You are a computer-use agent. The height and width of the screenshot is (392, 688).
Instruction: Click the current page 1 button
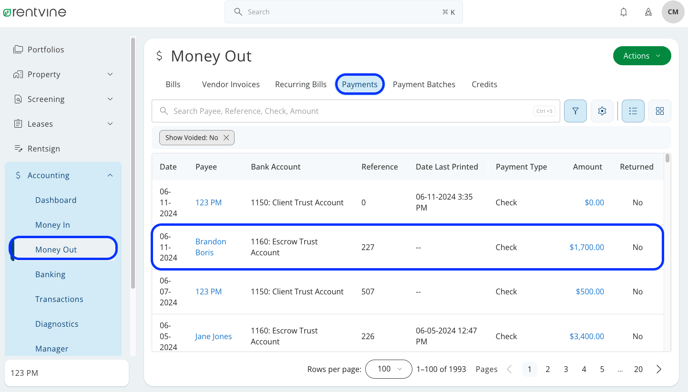coord(529,369)
